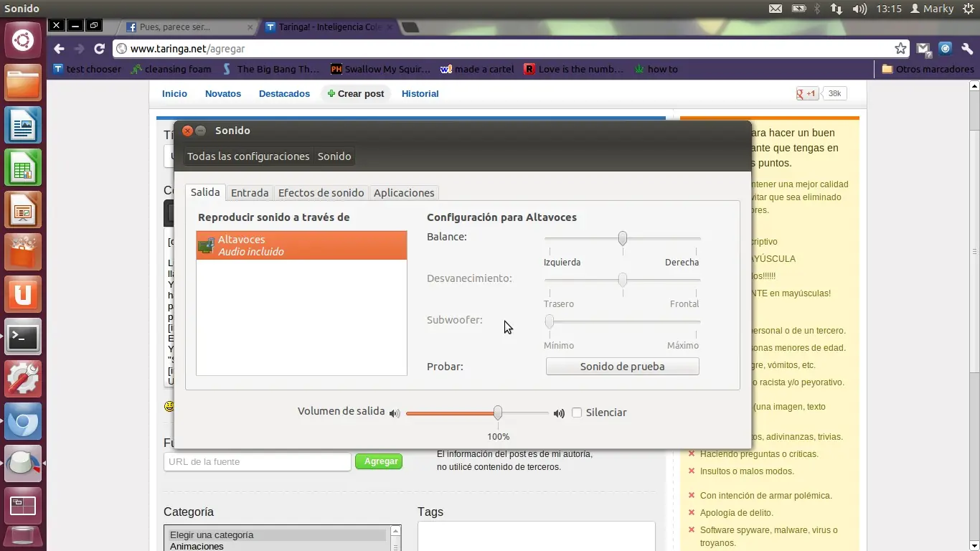Image resolution: width=980 pixels, height=551 pixels.
Task: Select the Taringa! browser tab
Action: pyautogui.click(x=328, y=27)
